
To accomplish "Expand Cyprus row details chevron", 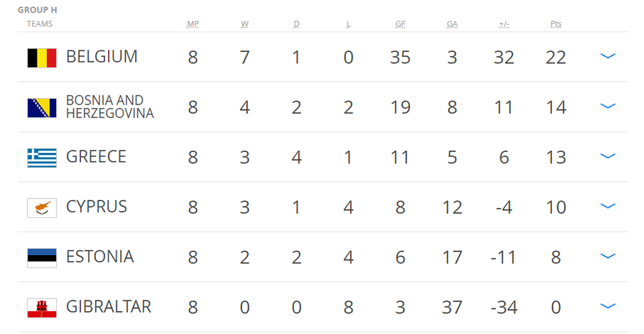I will tap(608, 206).
